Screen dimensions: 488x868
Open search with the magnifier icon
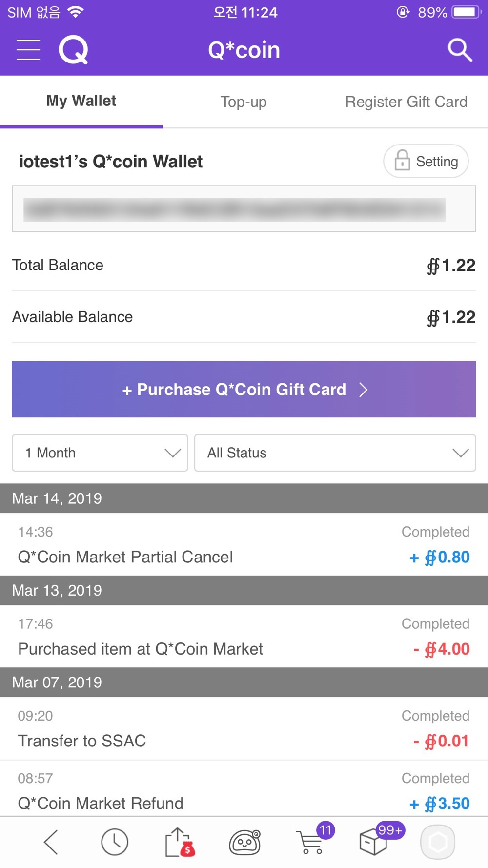[460, 50]
